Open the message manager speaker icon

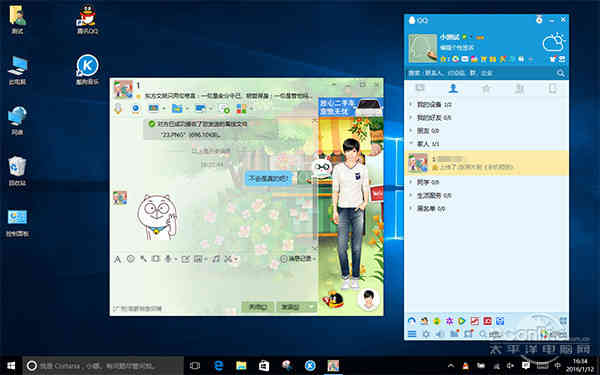pos(440,334)
